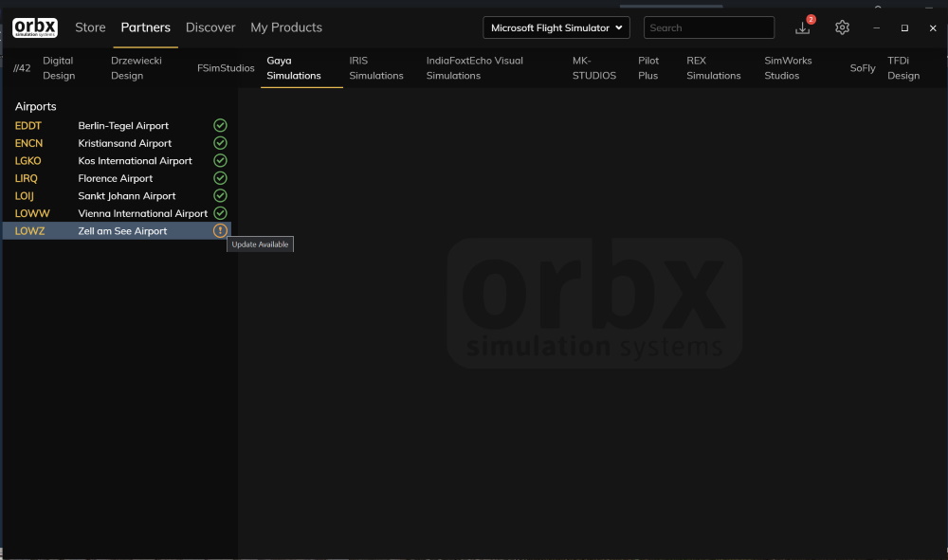Open Florence Airport product
The image size is (948, 560).
point(117,177)
